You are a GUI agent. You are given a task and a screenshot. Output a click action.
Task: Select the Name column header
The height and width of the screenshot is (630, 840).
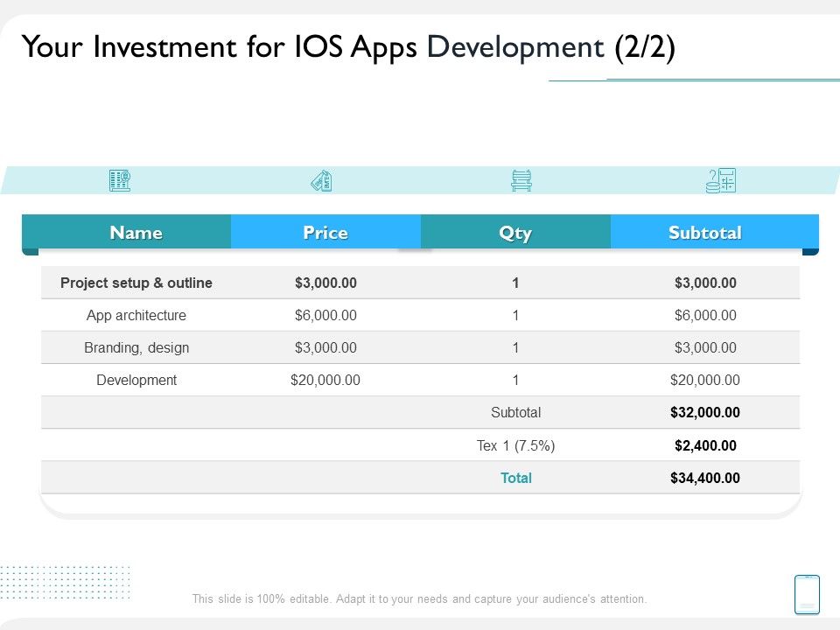point(136,233)
